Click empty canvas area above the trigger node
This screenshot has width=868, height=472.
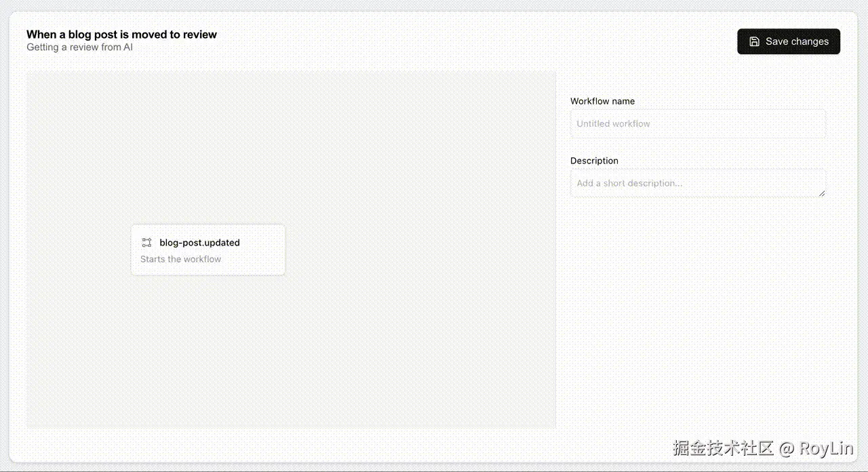208,149
